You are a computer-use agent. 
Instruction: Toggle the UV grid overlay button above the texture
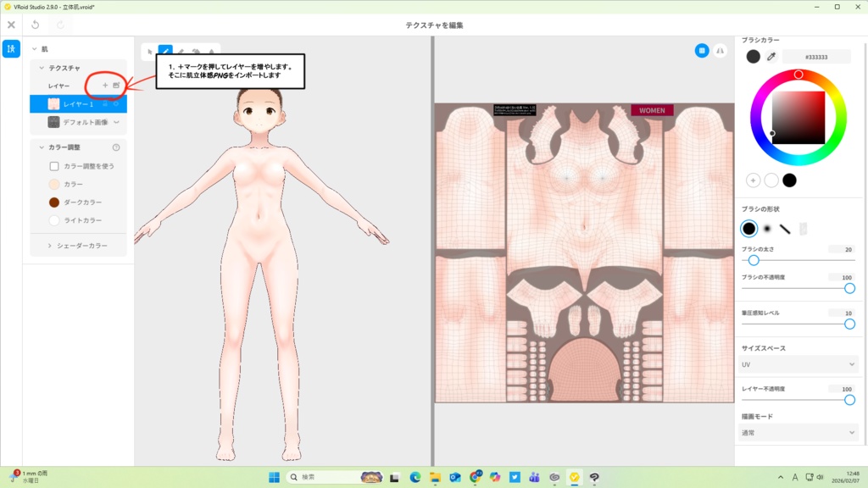pyautogui.click(x=702, y=51)
